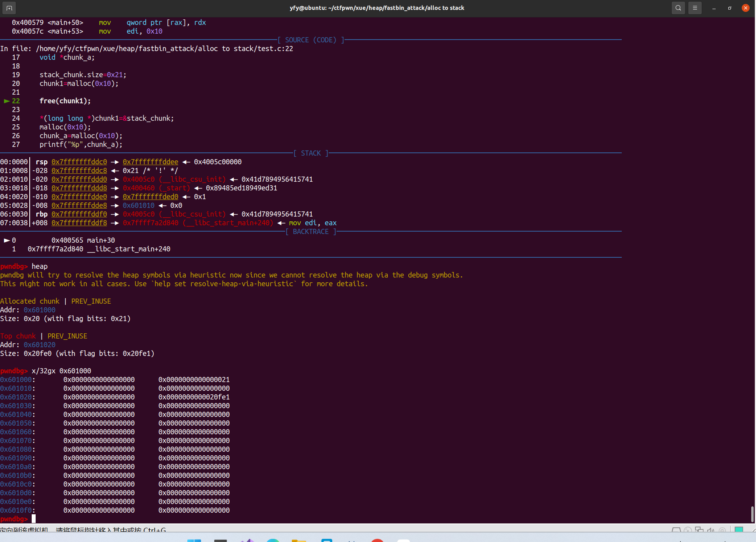Click the 'mov edi, eax' stack annotation

click(x=313, y=223)
